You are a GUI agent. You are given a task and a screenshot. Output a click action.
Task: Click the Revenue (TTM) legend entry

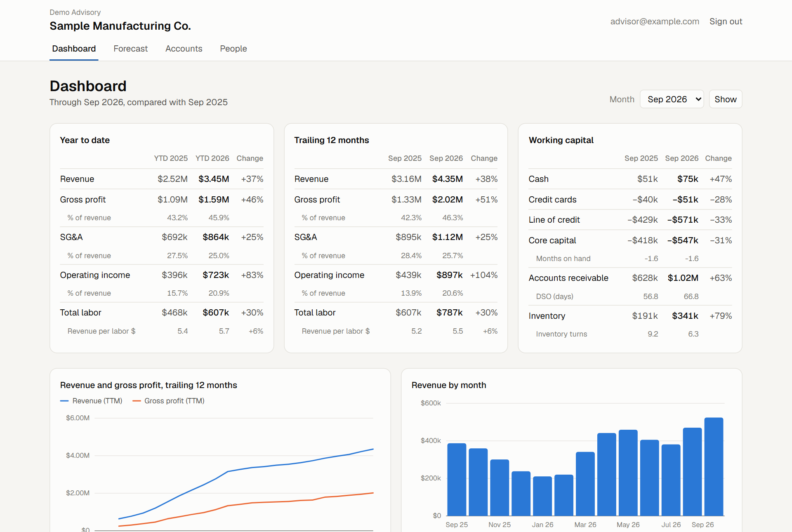point(91,401)
